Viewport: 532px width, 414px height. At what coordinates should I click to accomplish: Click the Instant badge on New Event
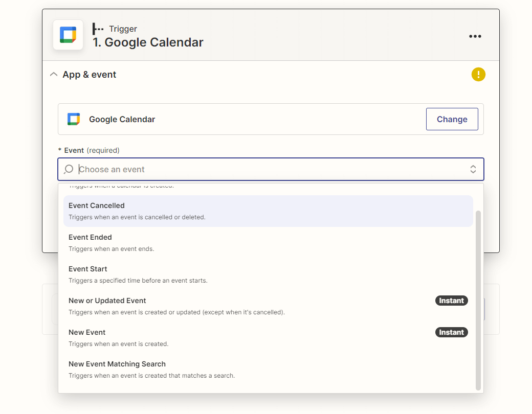[451, 332]
